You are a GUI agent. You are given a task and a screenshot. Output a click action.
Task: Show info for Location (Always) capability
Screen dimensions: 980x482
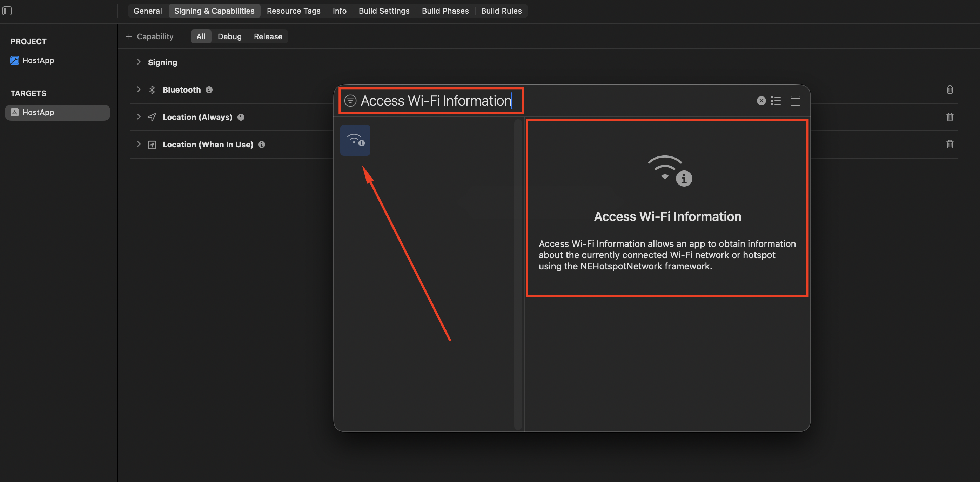coord(241,117)
